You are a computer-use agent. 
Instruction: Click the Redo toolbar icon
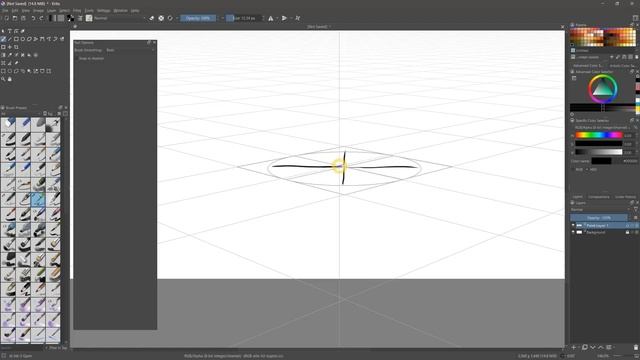click(41, 18)
